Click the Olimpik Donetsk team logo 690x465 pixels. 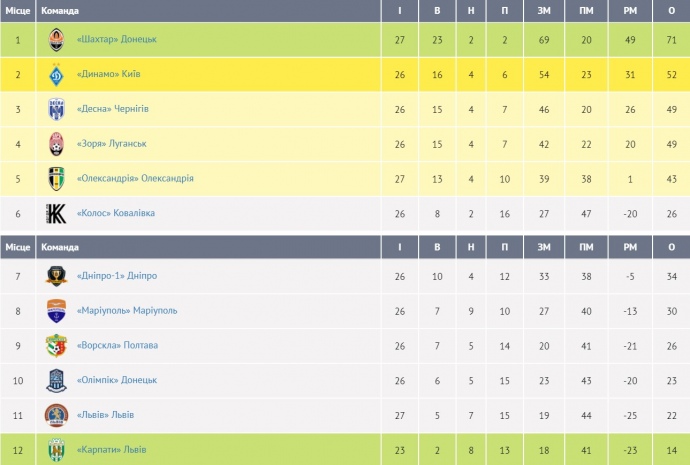(x=57, y=380)
